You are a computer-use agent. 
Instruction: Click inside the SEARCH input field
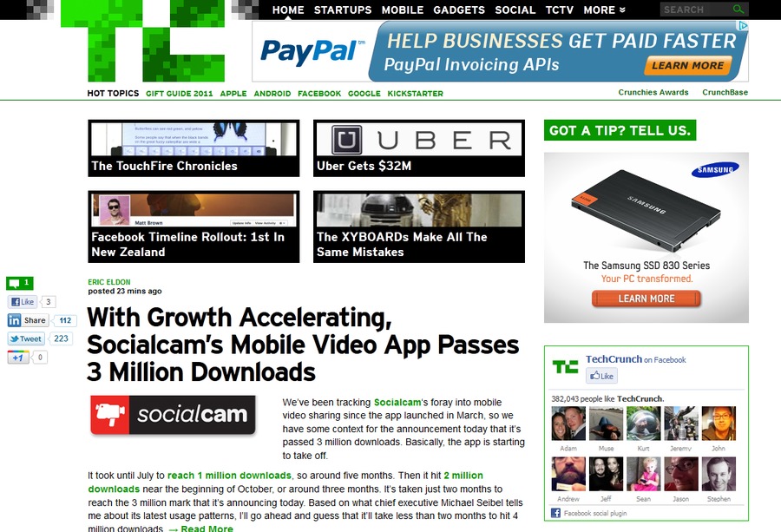[695, 10]
